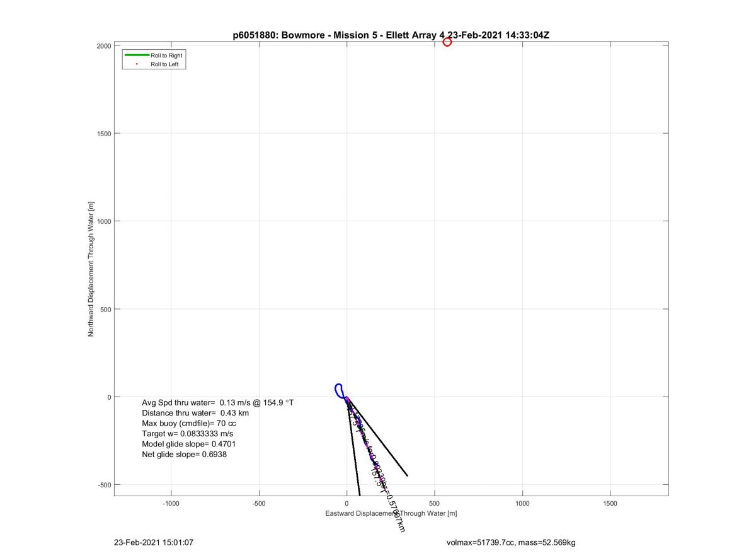Click the green legend line sample
756x558 pixels.
pyautogui.click(x=137, y=55)
